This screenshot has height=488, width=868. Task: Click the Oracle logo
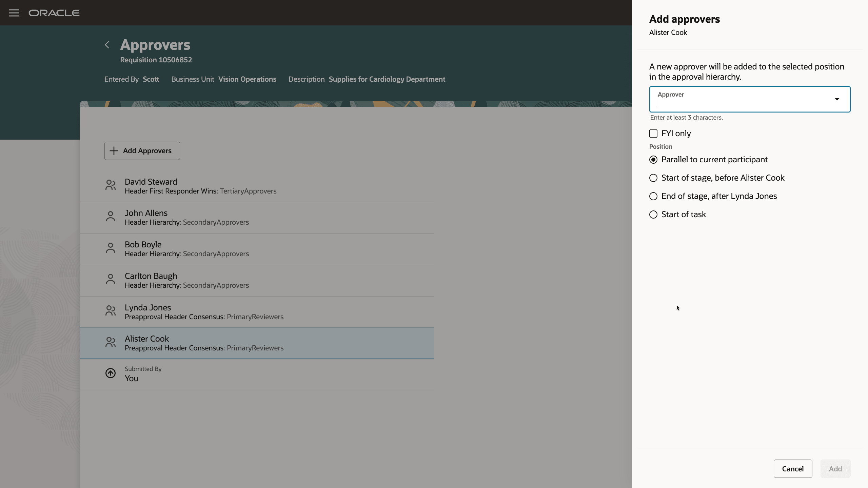(x=54, y=13)
